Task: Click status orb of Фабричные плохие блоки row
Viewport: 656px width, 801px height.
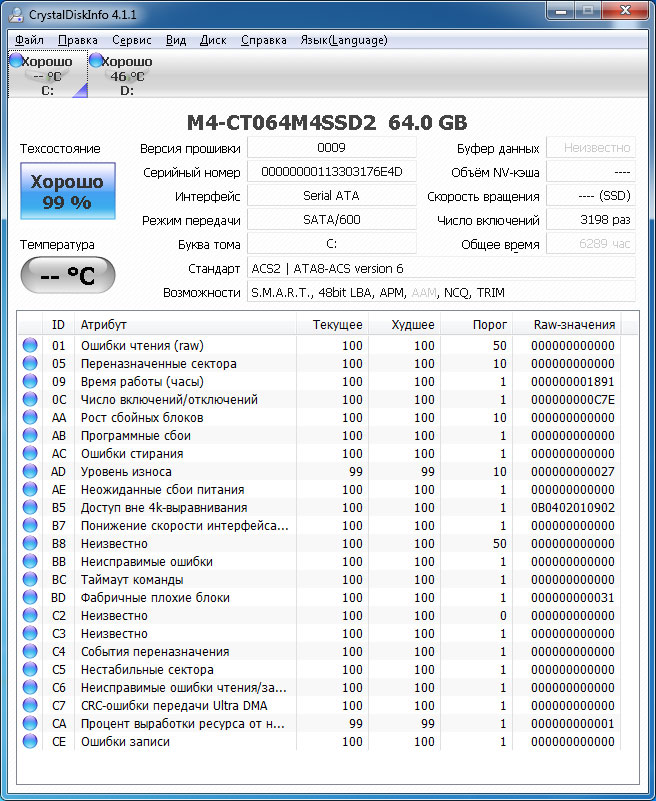Action: [x=30, y=597]
